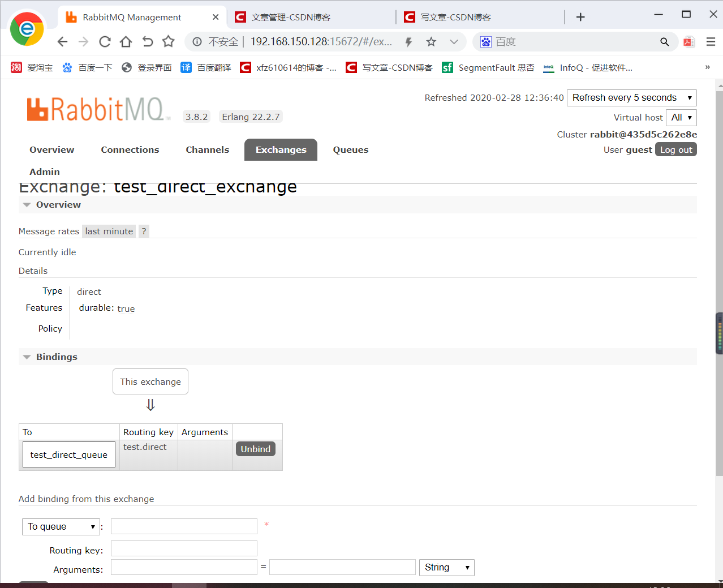Click the Arguments key input field
The image size is (723, 588).
click(184, 567)
